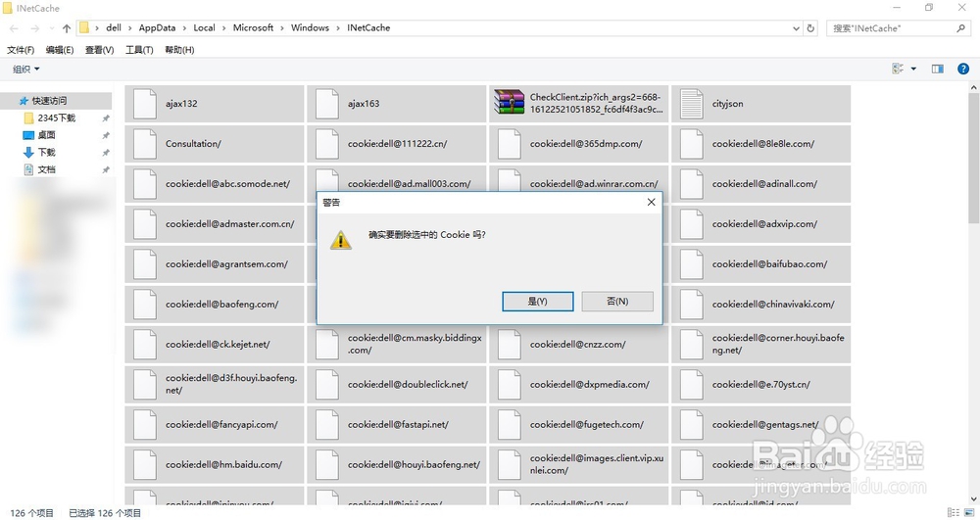Expand the chevron after Microsoft breadcrumb
The width and height of the screenshot is (980, 520).
(x=282, y=28)
